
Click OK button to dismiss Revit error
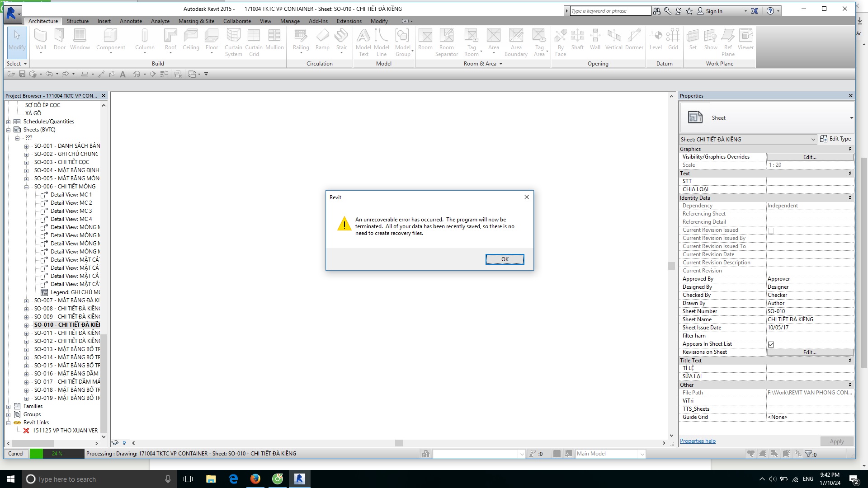pyautogui.click(x=505, y=259)
